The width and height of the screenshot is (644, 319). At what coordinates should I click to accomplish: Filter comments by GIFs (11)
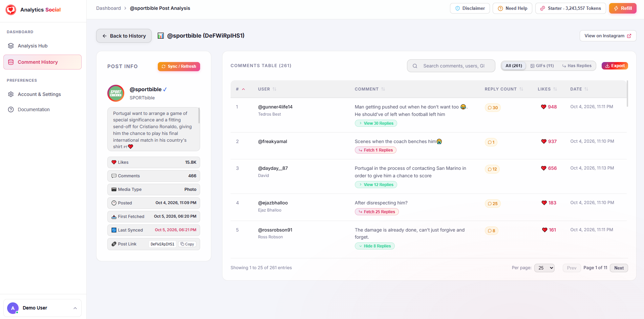[542, 66]
